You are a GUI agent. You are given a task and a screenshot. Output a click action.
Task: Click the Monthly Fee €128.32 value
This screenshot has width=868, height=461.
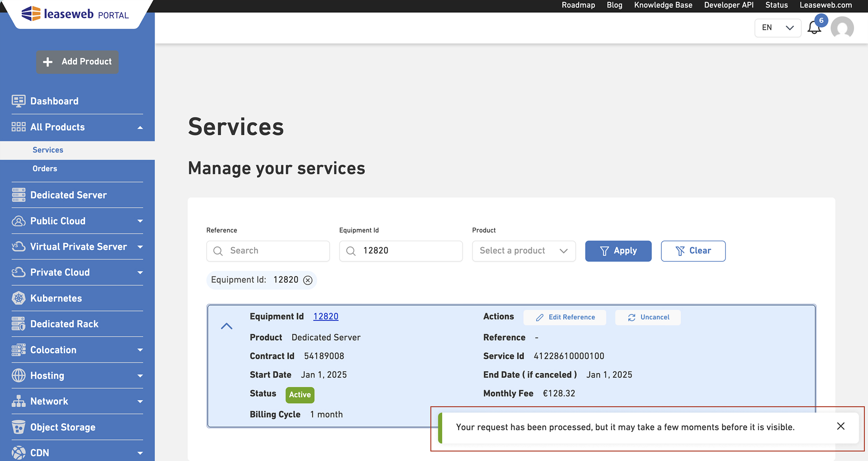click(x=559, y=394)
